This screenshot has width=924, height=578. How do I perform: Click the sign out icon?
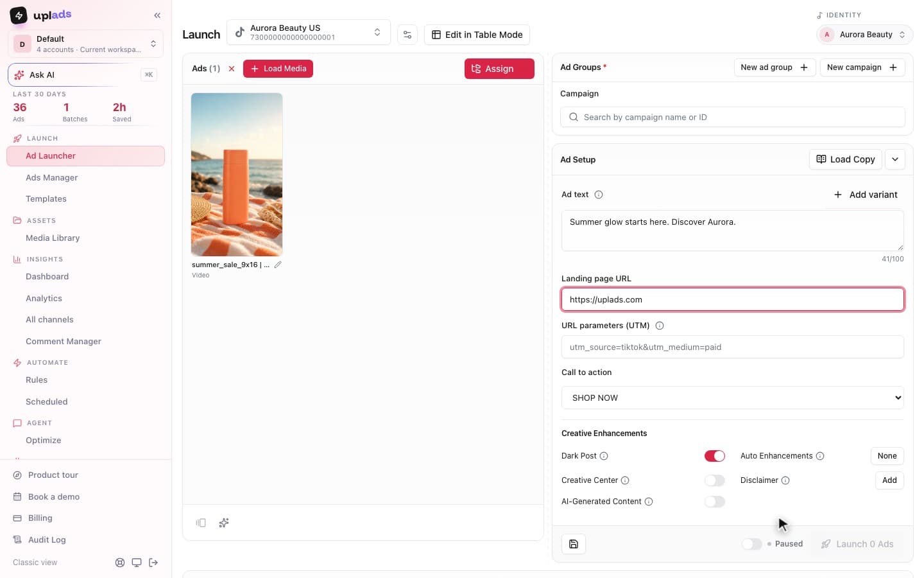pos(153,563)
